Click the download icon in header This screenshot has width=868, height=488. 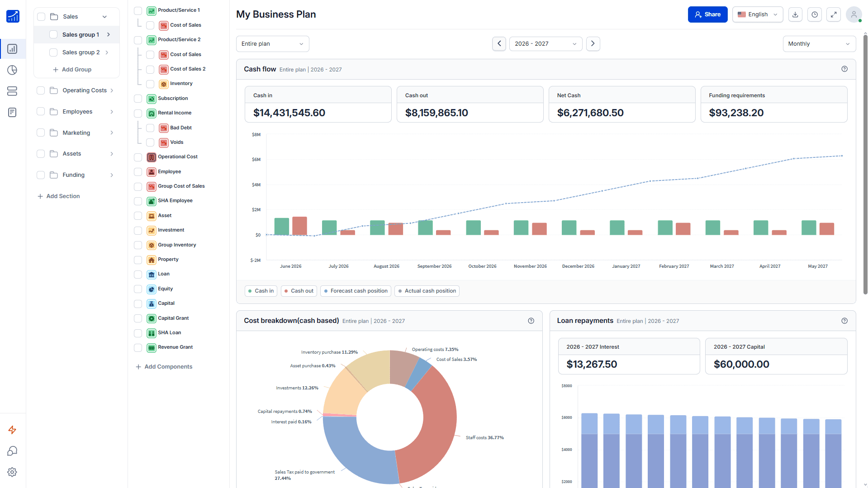pyautogui.click(x=795, y=14)
